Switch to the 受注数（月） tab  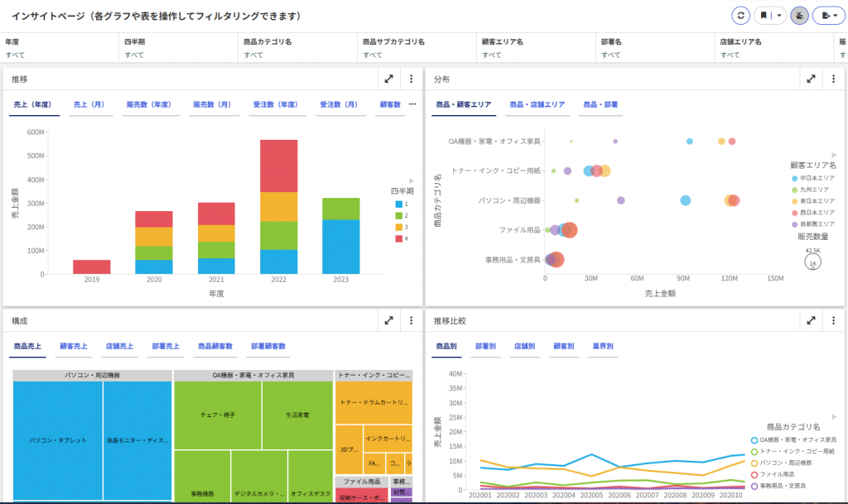339,105
